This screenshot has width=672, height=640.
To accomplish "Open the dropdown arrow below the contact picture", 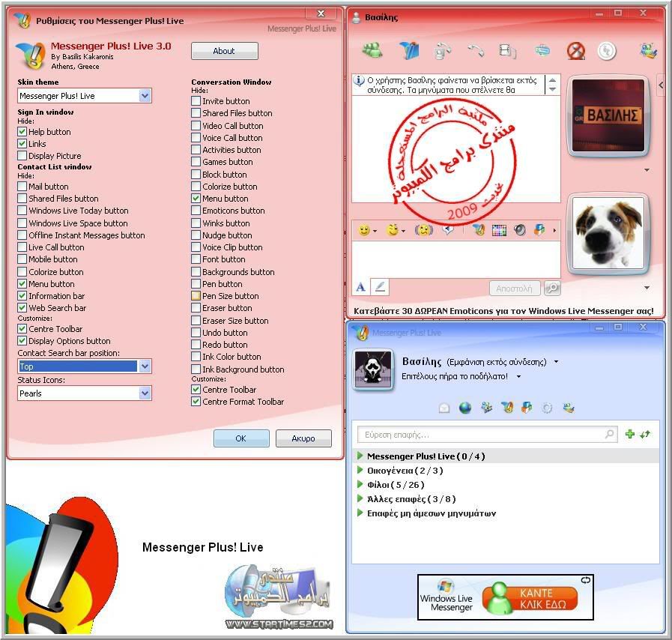I will click(647, 170).
